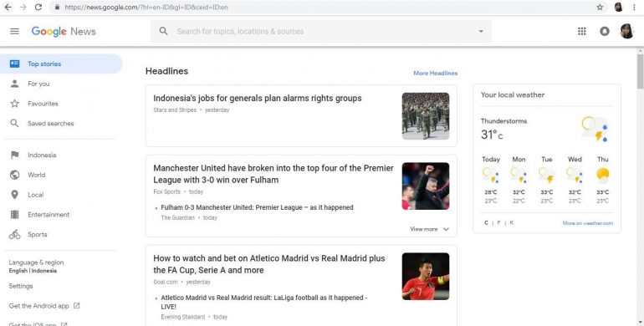Image resolution: width=644 pixels, height=326 pixels.
Task: Open the Entertainment section
Action: pos(49,214)
